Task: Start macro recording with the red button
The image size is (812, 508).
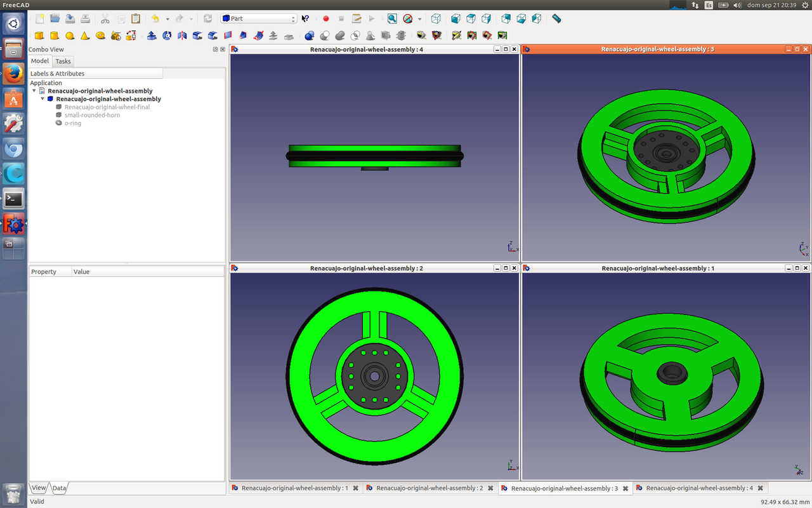Action: click(x=326, y=19)
